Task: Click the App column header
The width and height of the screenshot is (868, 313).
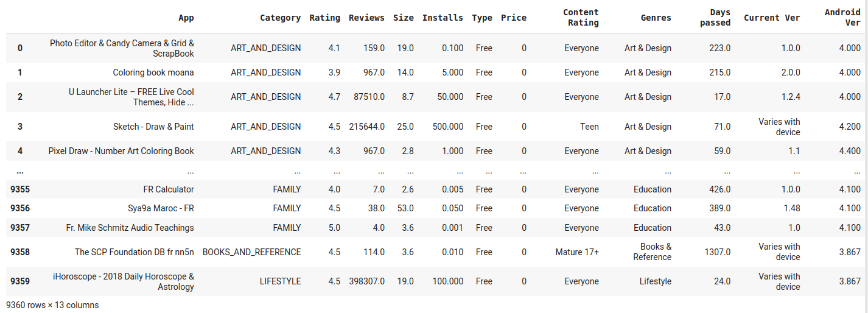Action: tap(186, 18)
